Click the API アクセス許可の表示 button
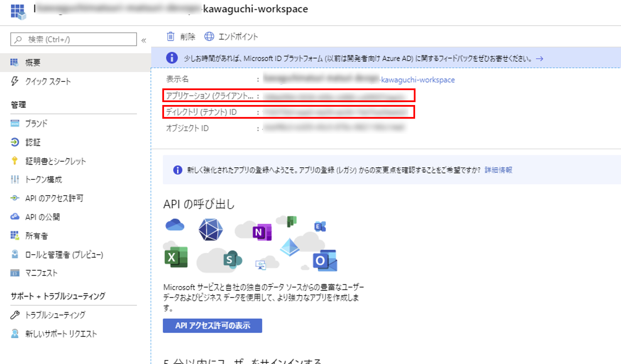Screen dimensions: 621x364 (x=212, y=326)
